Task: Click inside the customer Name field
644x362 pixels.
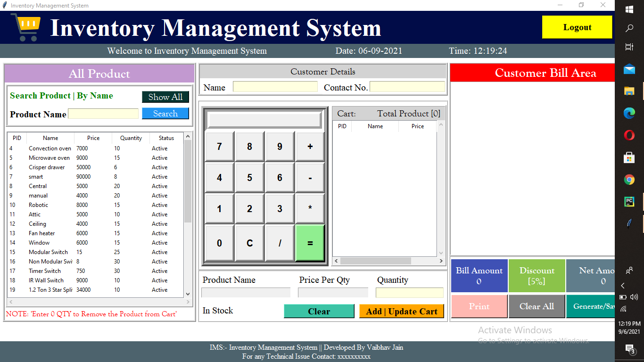Action: coord(275,86)
